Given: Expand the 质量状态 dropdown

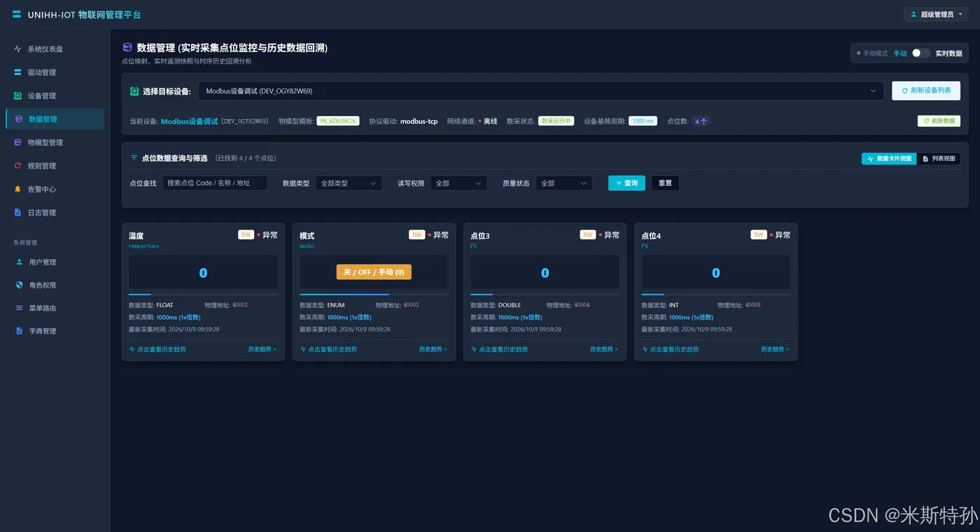Looking at the screenshot, I should (x=564, y=183).
